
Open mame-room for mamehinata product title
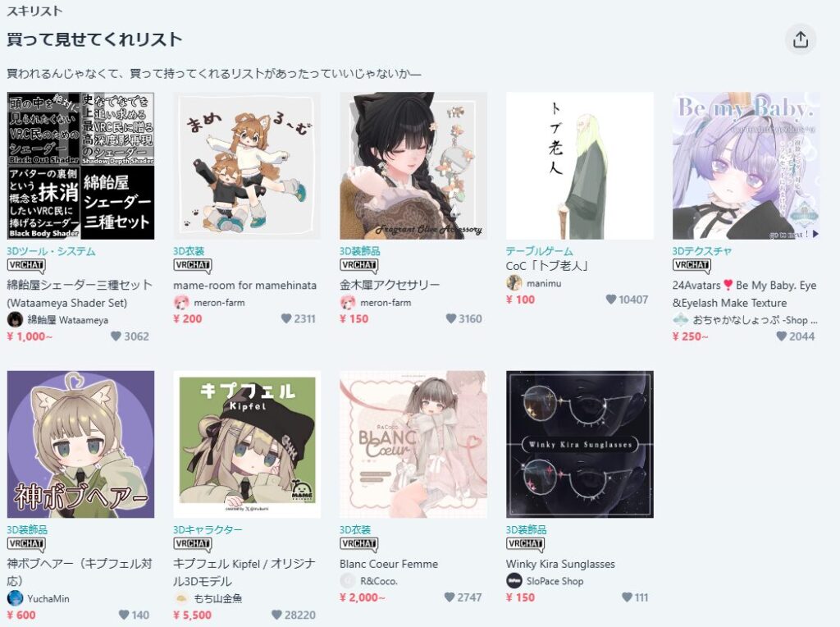(x=244, y=285)
